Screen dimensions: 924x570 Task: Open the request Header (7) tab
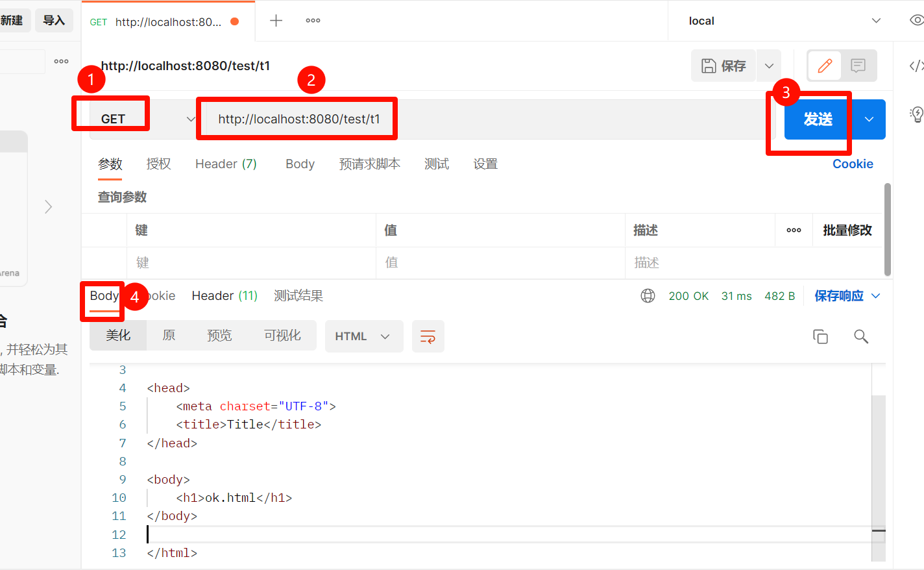click(x=226, y=164)
